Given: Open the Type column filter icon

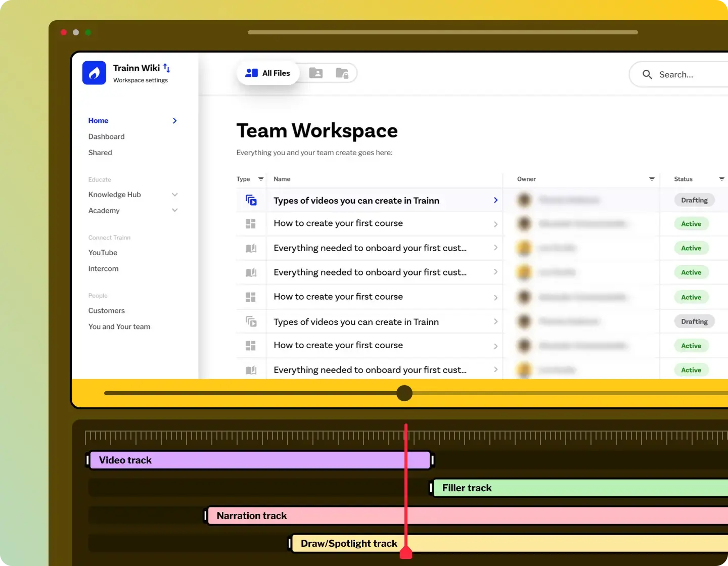Looking at the screenshot, I should coord(261,179).
